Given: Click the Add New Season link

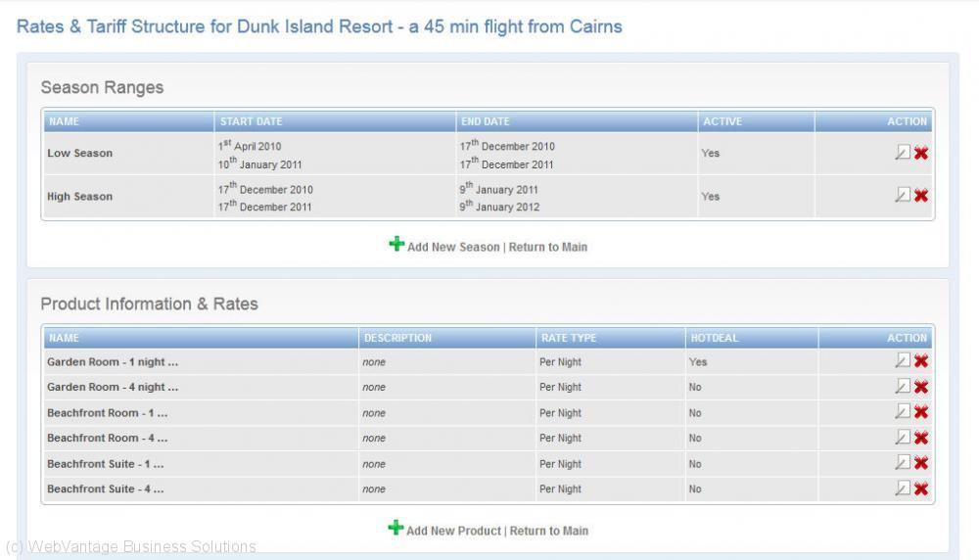Looking at the screenshot, I should 453,247.
